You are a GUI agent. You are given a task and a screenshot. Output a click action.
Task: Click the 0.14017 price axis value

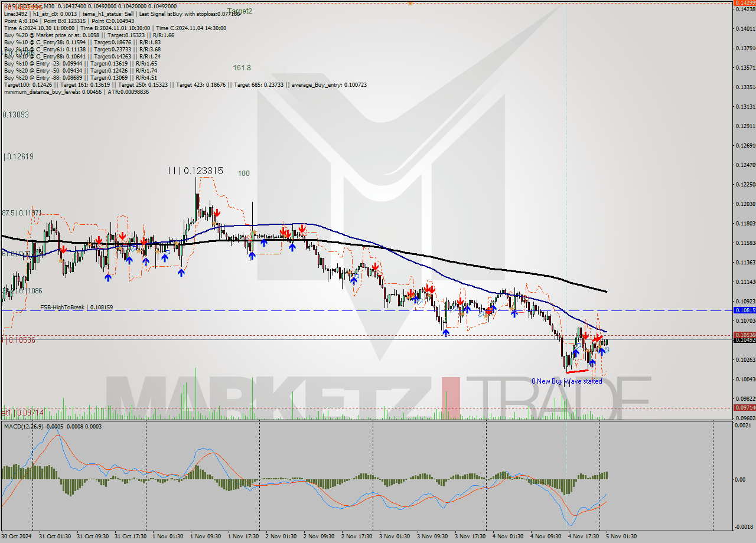click(745, 28)
